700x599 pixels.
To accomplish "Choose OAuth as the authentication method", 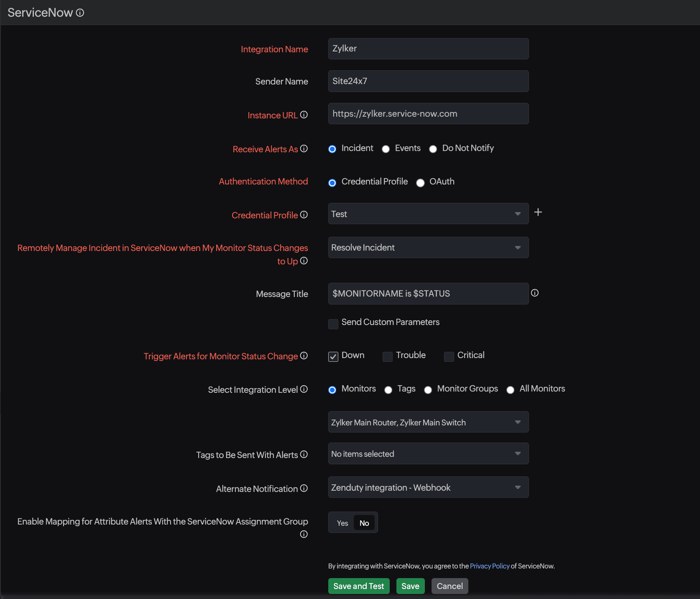I will point(420,183).
